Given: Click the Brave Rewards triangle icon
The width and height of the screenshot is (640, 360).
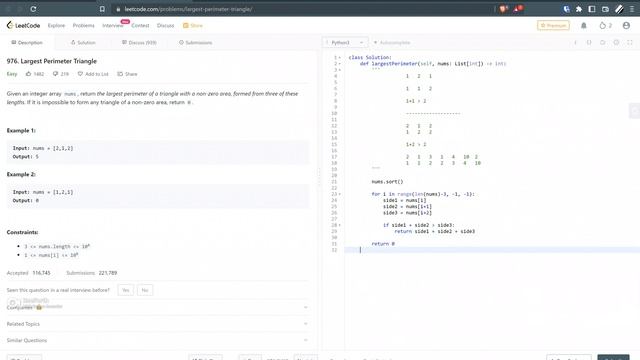Looking at the screenshot, I should click(x=518, y=9).
